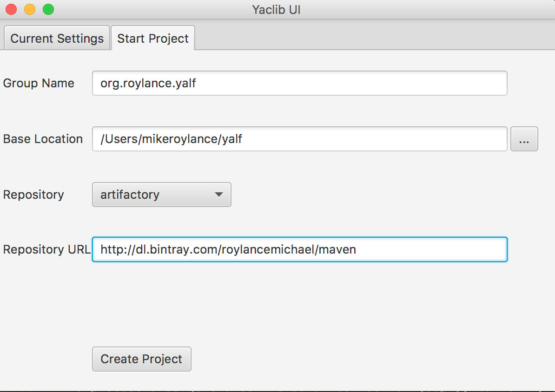
Task: Switch to the Current Settings tab
Action: (x=57, y=38)
